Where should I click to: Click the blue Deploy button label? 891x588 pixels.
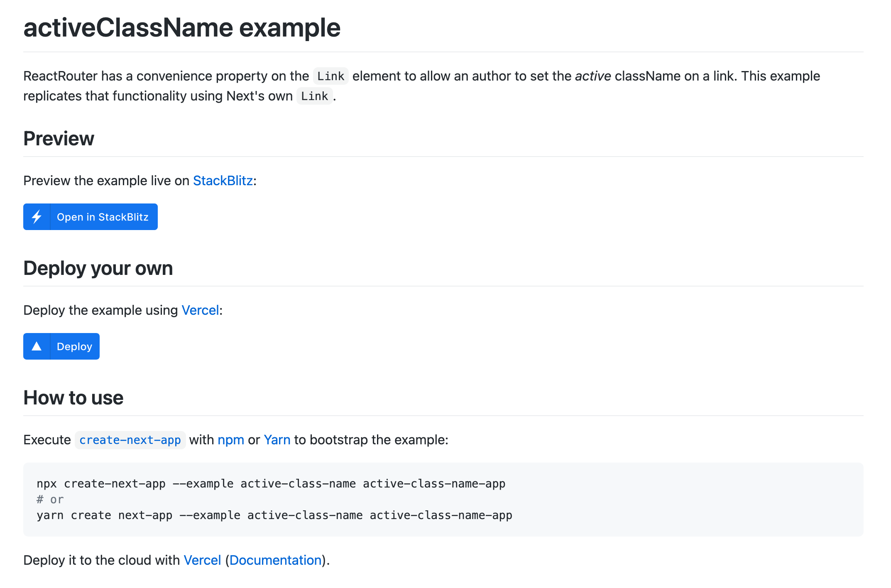[74, 347]
